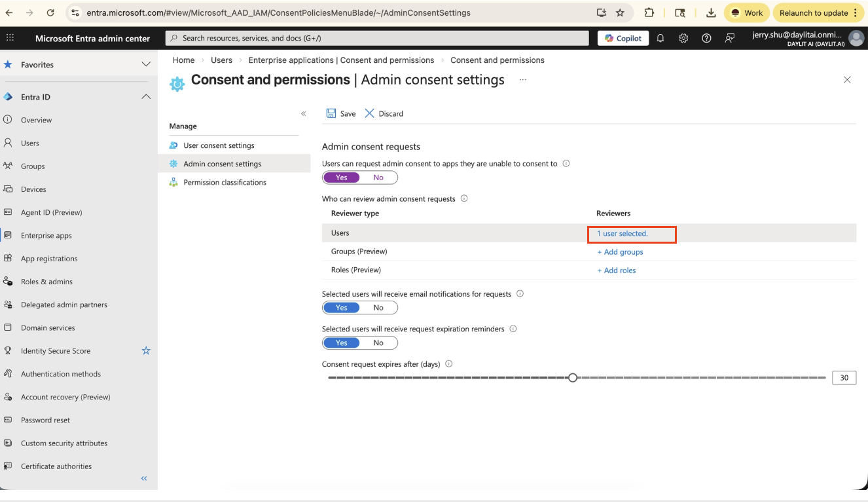
Task: Click info icon beside email notifications setting
Action: (x=520, y=294)
